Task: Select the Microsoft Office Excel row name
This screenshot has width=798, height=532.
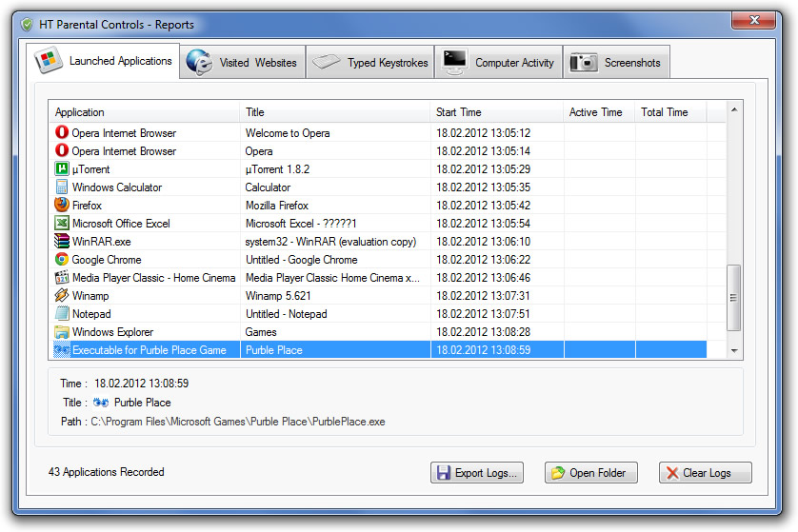Action: pyautogui.click(x=121, y=224)
